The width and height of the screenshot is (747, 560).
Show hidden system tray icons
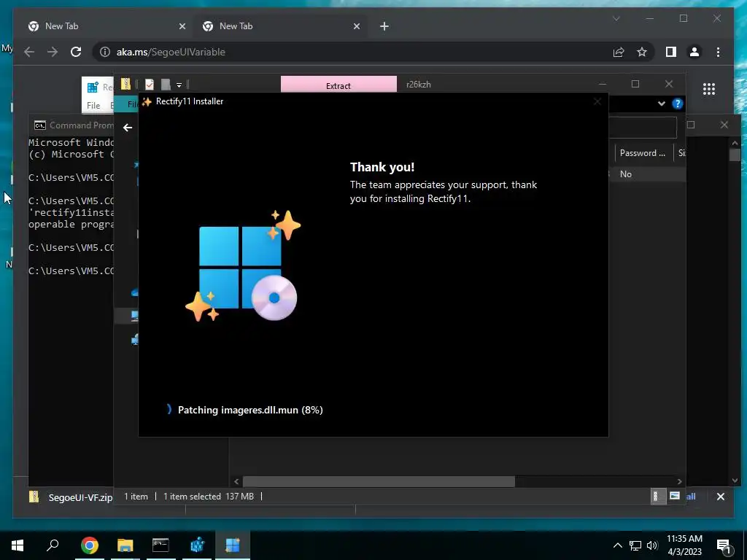(x=617, y=545)
